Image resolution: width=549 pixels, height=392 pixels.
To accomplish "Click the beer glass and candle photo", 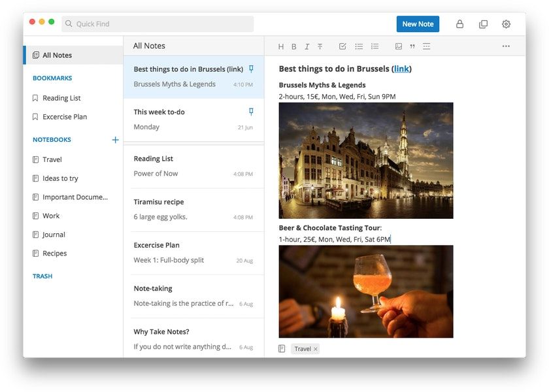I will [366, 291].
